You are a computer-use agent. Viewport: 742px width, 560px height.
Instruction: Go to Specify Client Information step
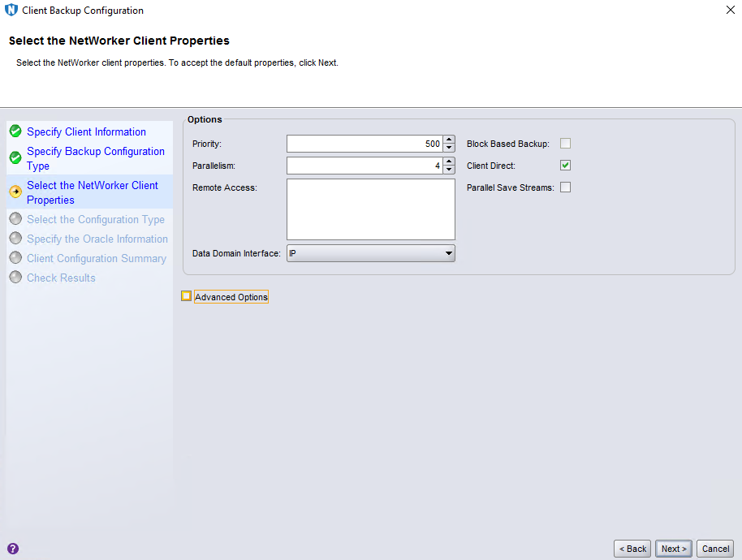point(86,131)
